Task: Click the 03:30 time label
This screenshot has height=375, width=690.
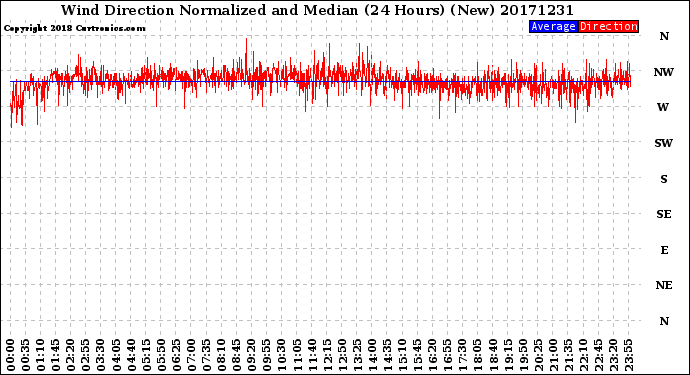Action: pos(101,355)
